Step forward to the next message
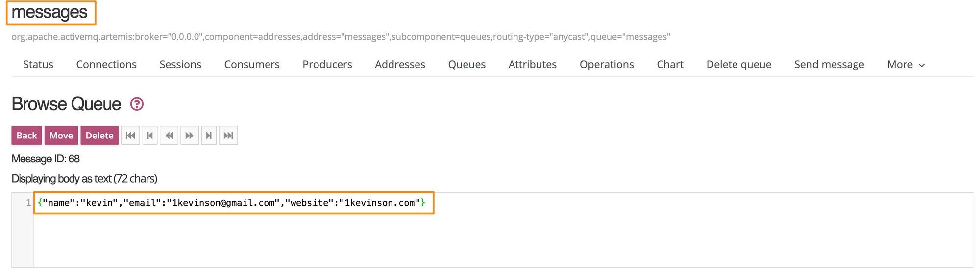This screenshot has width=980, height=274. pos(209,136)
